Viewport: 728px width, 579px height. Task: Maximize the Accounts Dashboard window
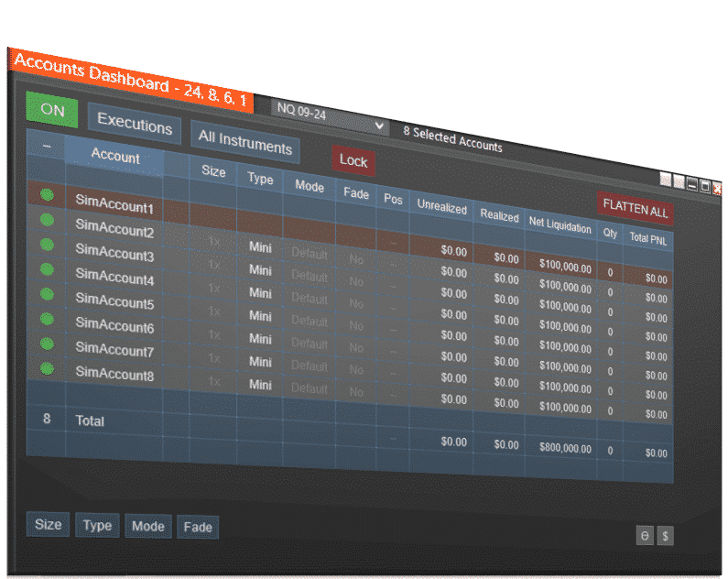(x=704, y=186)
